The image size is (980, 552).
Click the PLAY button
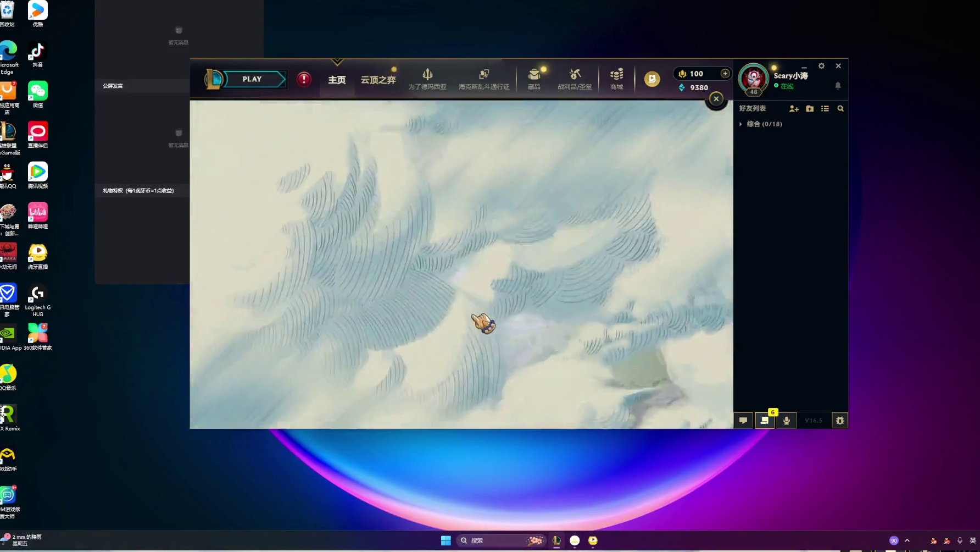click(252, 79)
